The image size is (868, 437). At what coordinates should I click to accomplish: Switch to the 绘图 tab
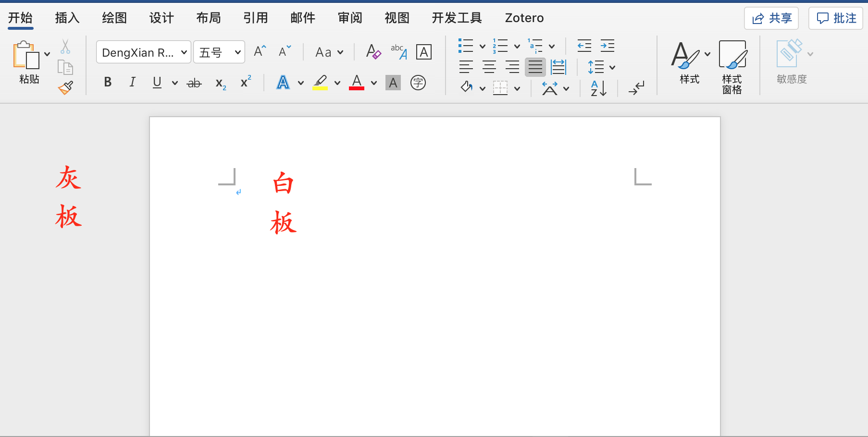(114, 18)
